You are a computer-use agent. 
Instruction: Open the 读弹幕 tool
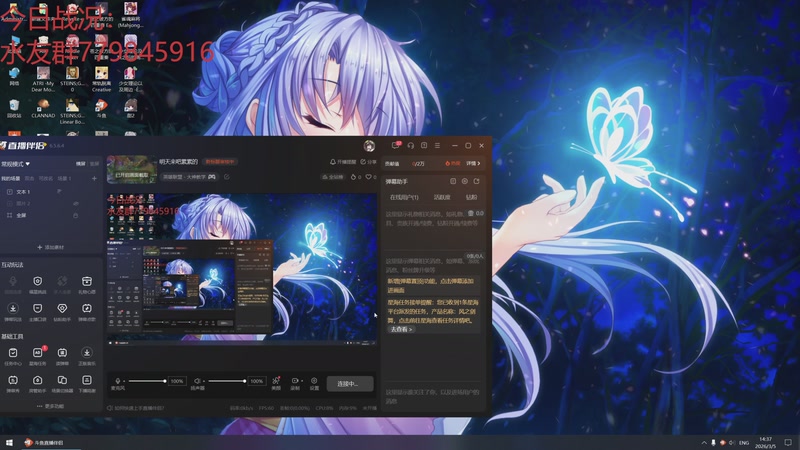(62, 356)
